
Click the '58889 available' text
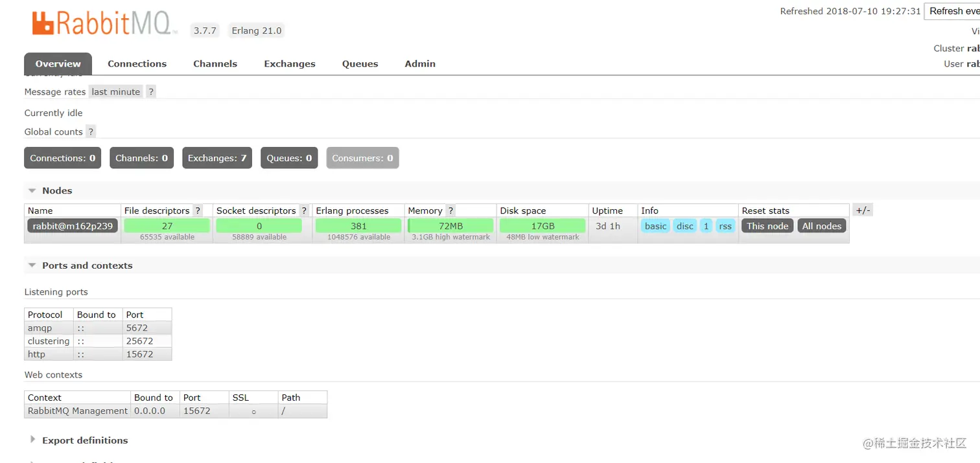[x=259, y=237]
